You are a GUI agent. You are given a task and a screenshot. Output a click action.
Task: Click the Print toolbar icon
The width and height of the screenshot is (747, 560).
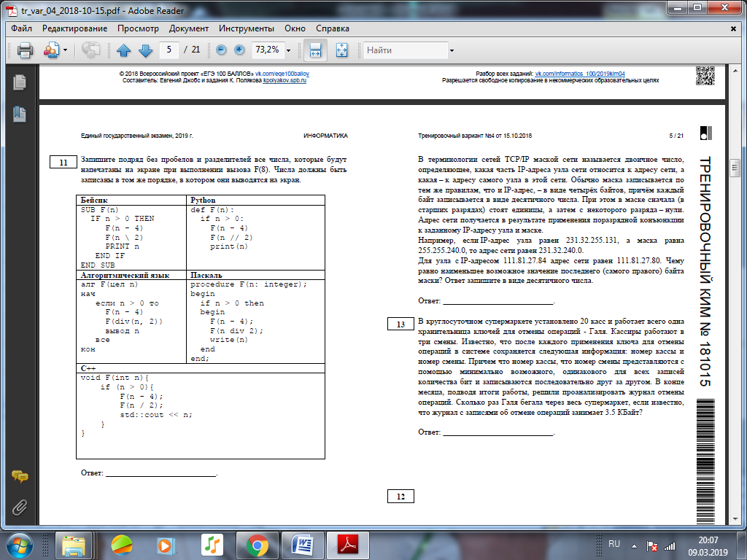point(26,50)
